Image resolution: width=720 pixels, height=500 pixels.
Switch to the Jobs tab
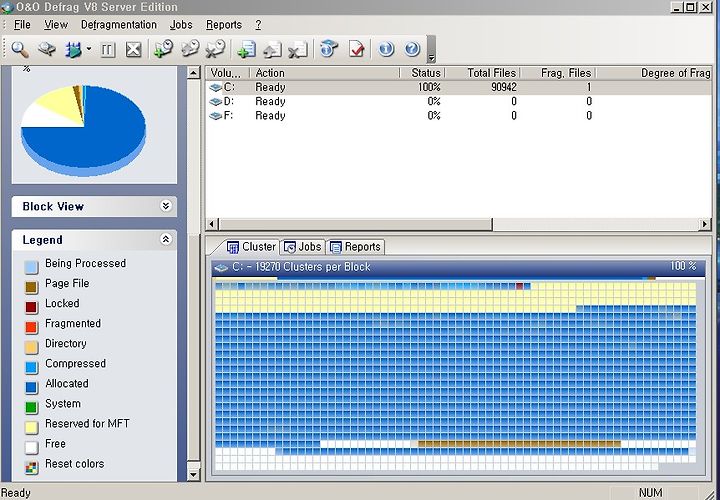(x=303, y=247)
